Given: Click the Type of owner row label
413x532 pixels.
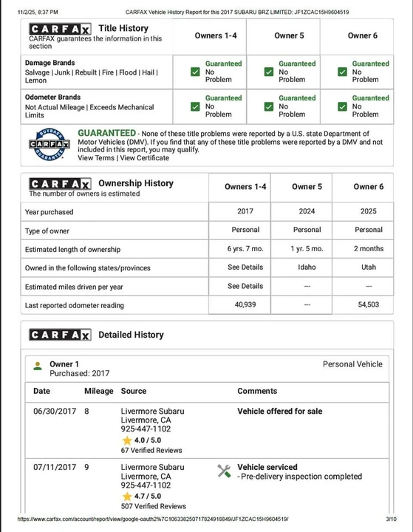Looking at the screenshot, I should pos(47,231).
